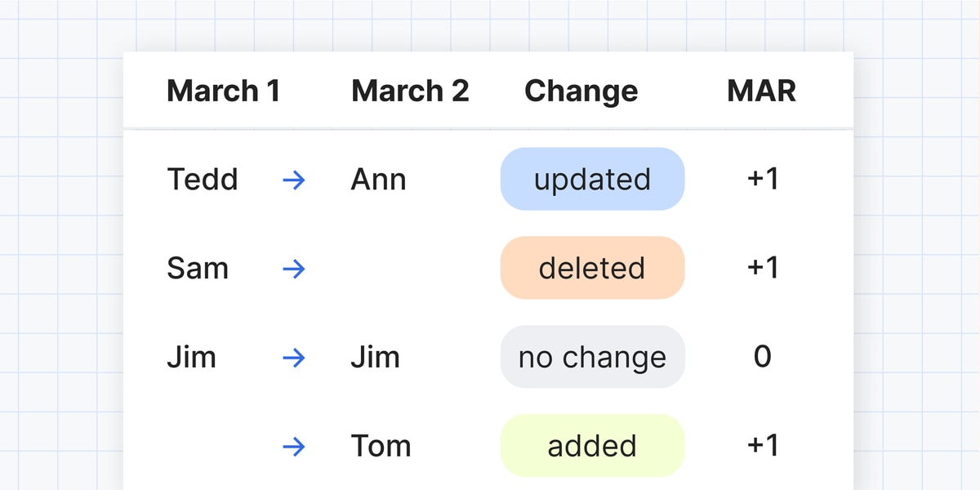Screen dimensions: 980x490
Task: Click the +1 value in the added row
Action: pyautogui.click(x=763, y=445)
